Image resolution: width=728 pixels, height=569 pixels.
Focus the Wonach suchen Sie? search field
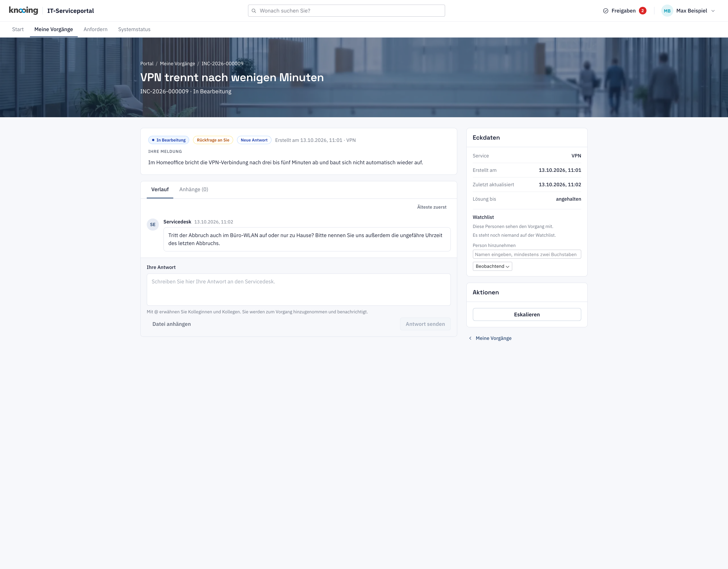[x=346, y=11]
